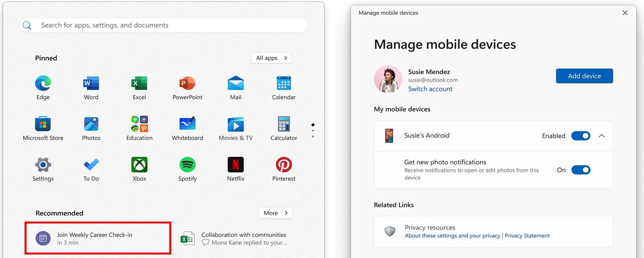Click the Susie's Android phone icon
The image size is (644, 258).
(x=389, y=136)
